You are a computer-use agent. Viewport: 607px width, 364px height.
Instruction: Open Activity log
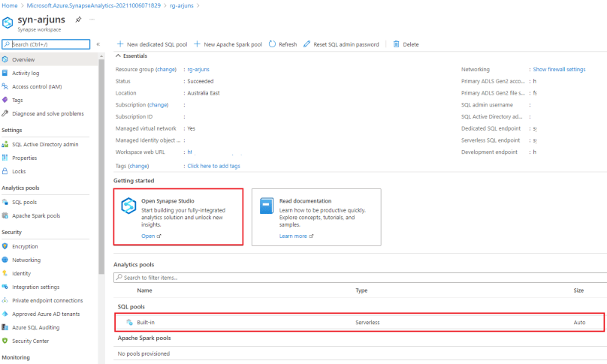pyautogui.click(x=26, y=73)
